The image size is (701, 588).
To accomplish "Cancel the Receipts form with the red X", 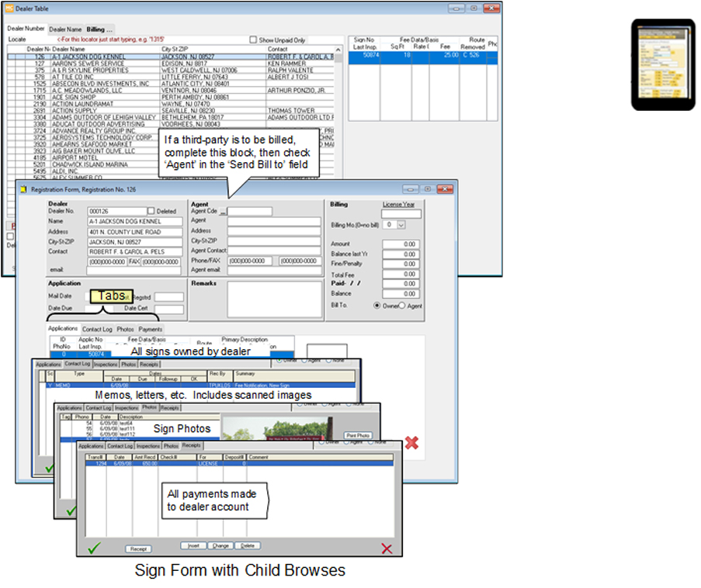I will click(x=387, y=546).
